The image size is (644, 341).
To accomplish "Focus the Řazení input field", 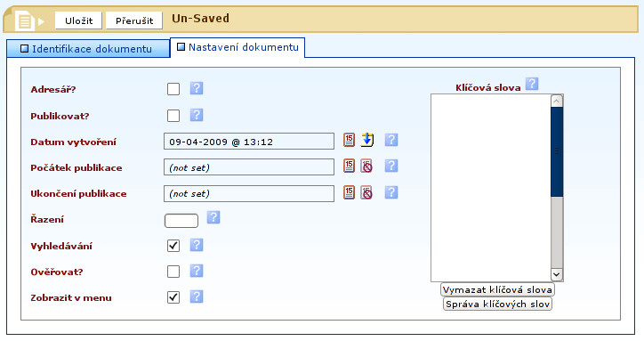I will [181, 221].
